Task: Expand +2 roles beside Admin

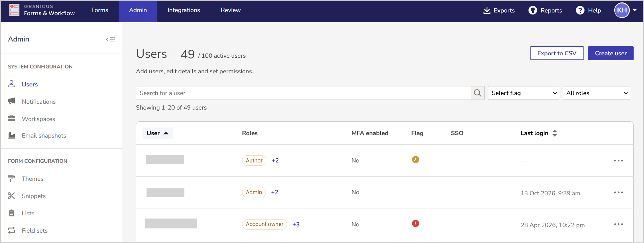Action: click(275, 192)
